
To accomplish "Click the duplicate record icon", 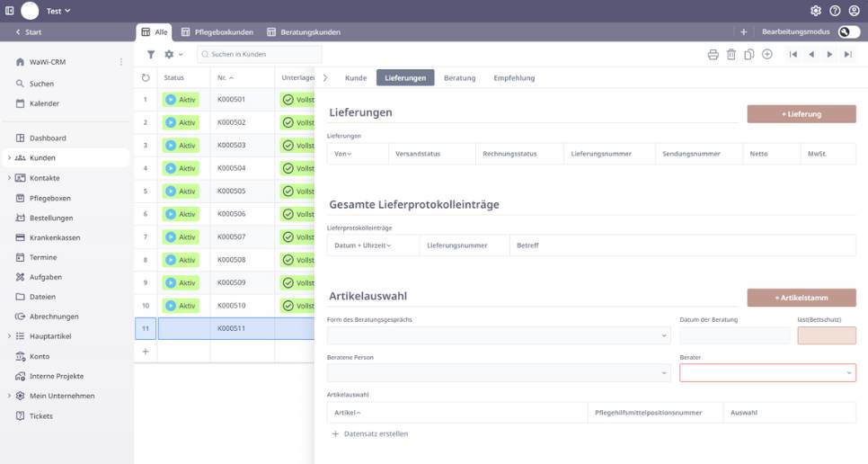I will (748, 55).
